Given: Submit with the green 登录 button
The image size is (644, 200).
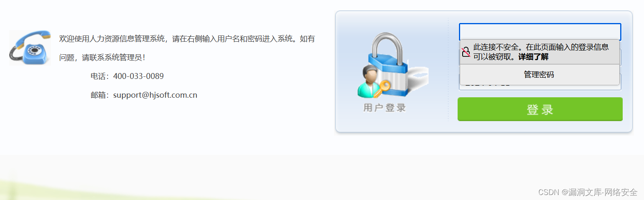Looking at the screenshot, I should [540, 109].
